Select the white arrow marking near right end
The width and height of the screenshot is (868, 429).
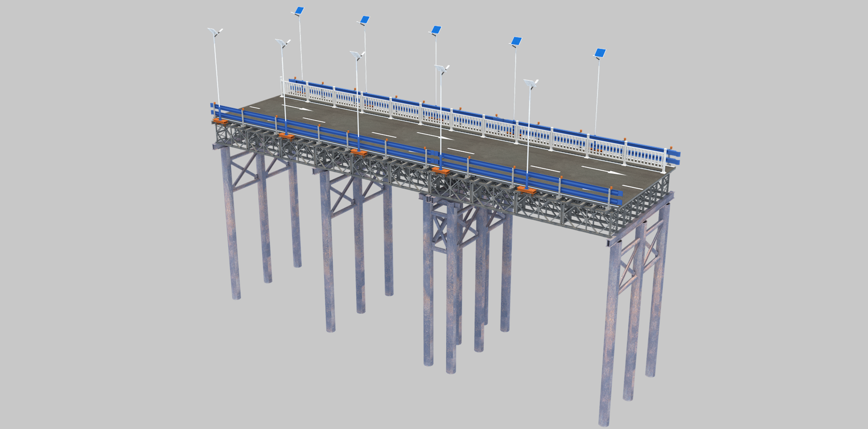point(604,170)
